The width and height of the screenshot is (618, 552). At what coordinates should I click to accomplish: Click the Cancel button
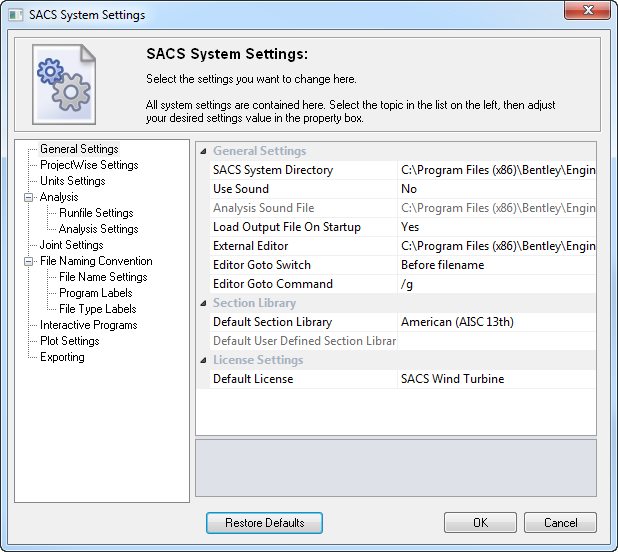click(560, 523)
